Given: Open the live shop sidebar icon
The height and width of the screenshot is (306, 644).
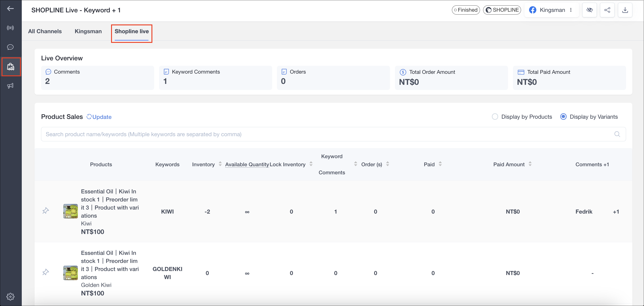Looking at the screenshot, I should pos(11,67).
